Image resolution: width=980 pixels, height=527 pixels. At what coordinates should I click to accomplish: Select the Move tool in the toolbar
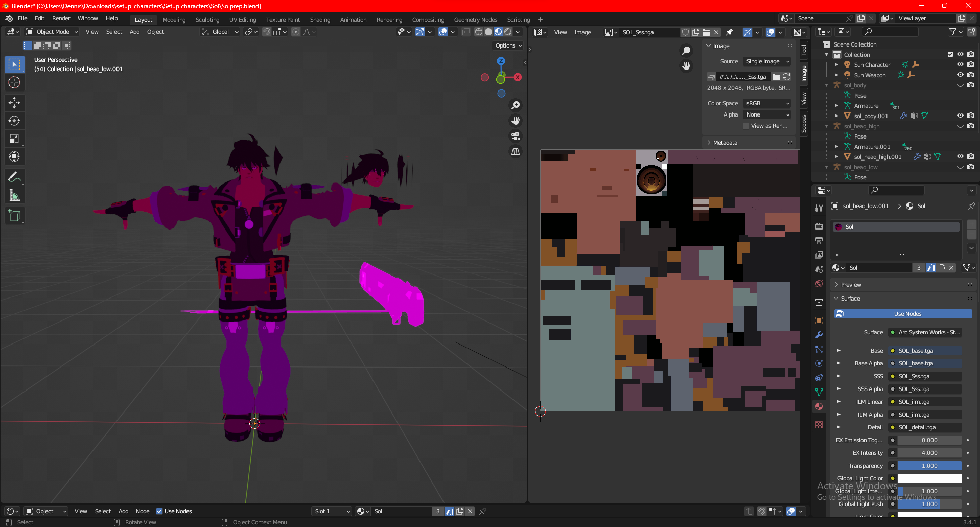(14, 103)
